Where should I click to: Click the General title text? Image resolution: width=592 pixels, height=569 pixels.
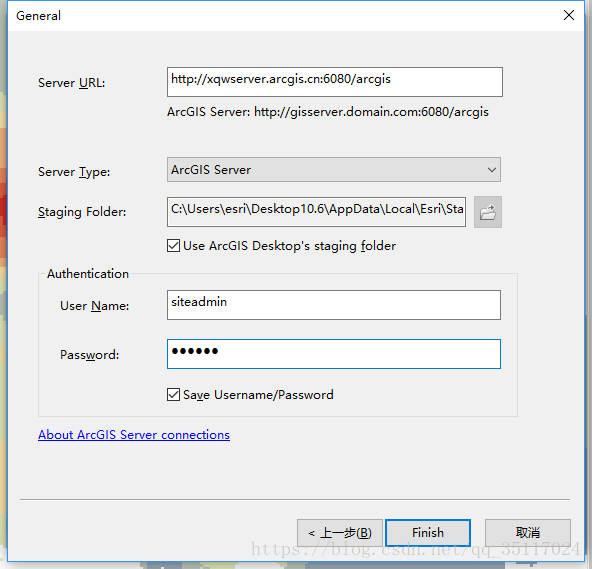pyautogui.click(x=38, y=15)
